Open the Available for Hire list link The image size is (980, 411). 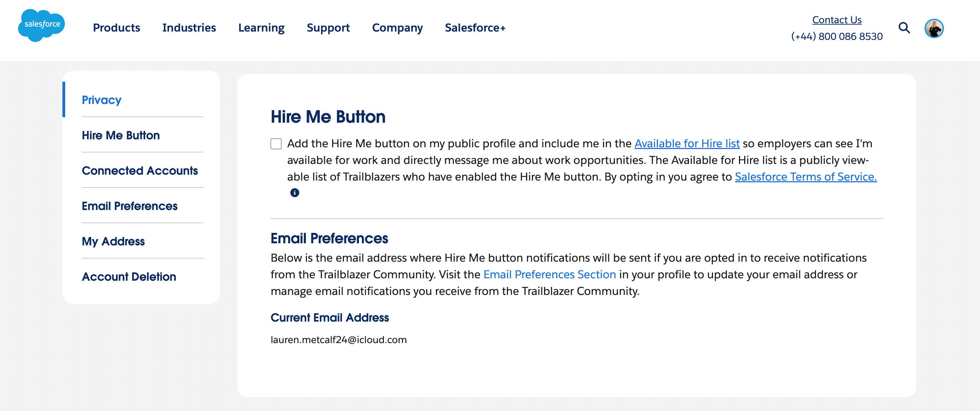tap(687, 144)
